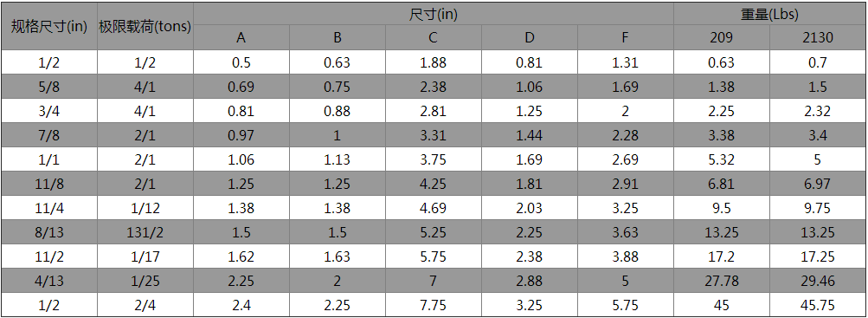
Task: Click the cell showing 27.78
Action: click(x=721, y=282)
